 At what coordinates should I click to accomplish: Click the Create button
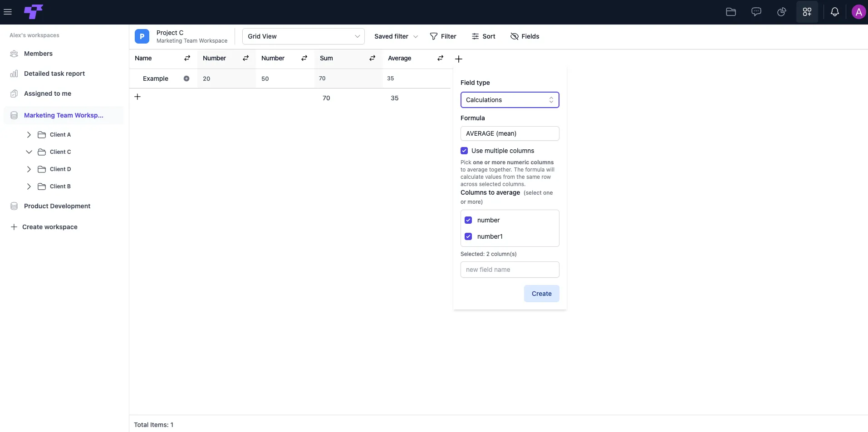pos(542,294)
